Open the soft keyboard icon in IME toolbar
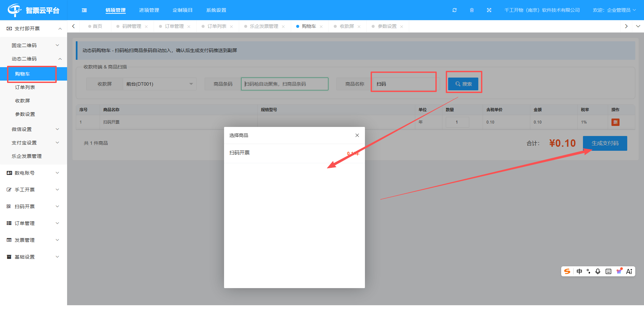Viewport: 644px width, 320px height. pos(608,271)
